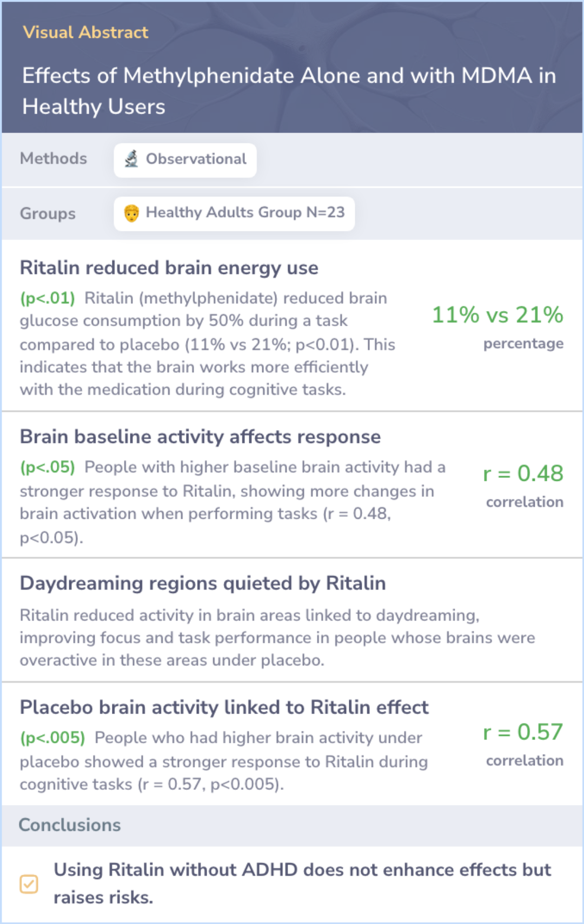
Task: Select the Observational methods chip
Action: click(185, 160)
